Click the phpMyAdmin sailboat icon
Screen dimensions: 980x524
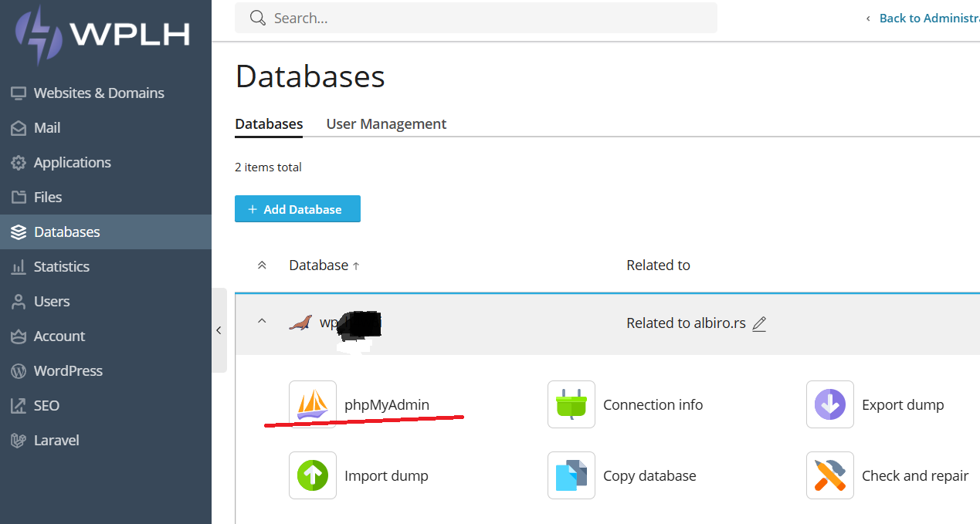tap(313, 404)
